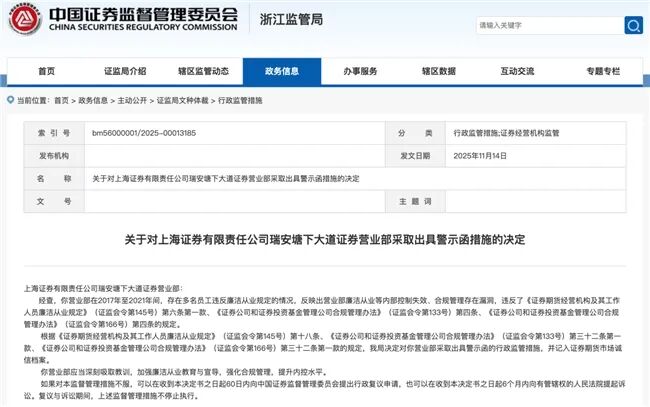Open the 互动交流 navigation tab
This screenshot has width=650, height=407.
click(517, 71)
